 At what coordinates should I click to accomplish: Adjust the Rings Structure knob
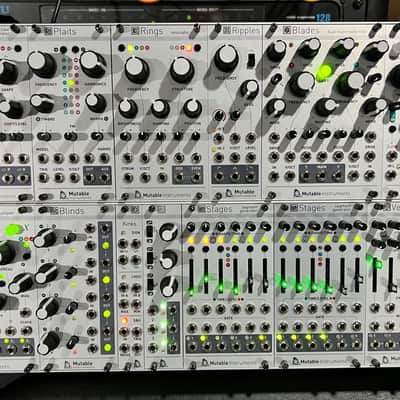(x=182, y=70)
